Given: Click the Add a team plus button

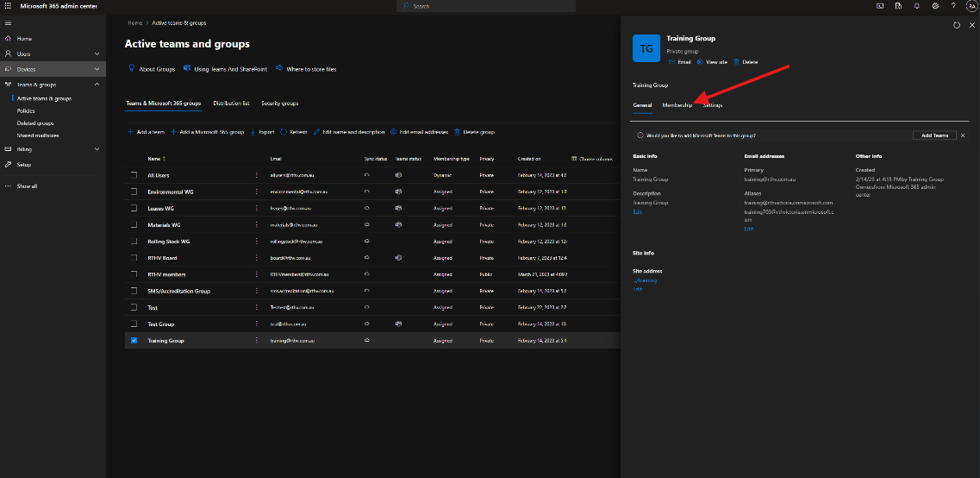Looking at the screenshot, I should point(146,132).
